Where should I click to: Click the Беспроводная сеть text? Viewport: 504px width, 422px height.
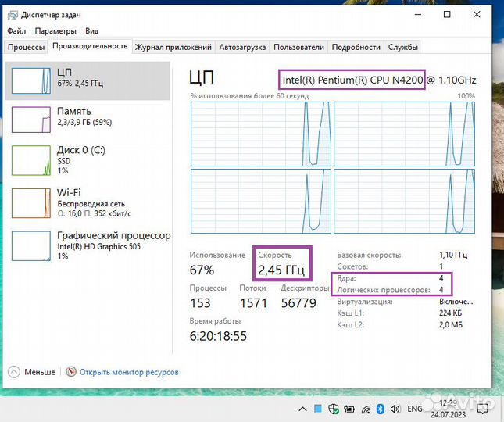click(x=91, y=204)
